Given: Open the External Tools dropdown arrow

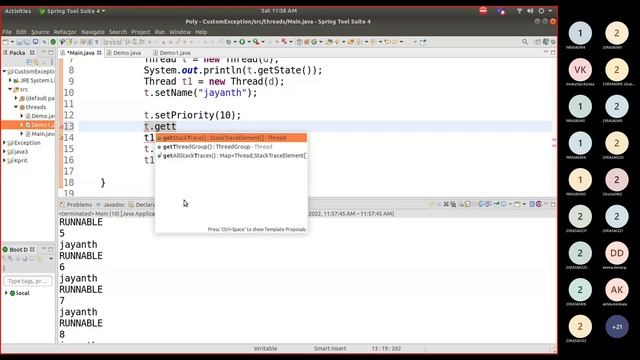Looking at the screenshot, I should (263, 42).
